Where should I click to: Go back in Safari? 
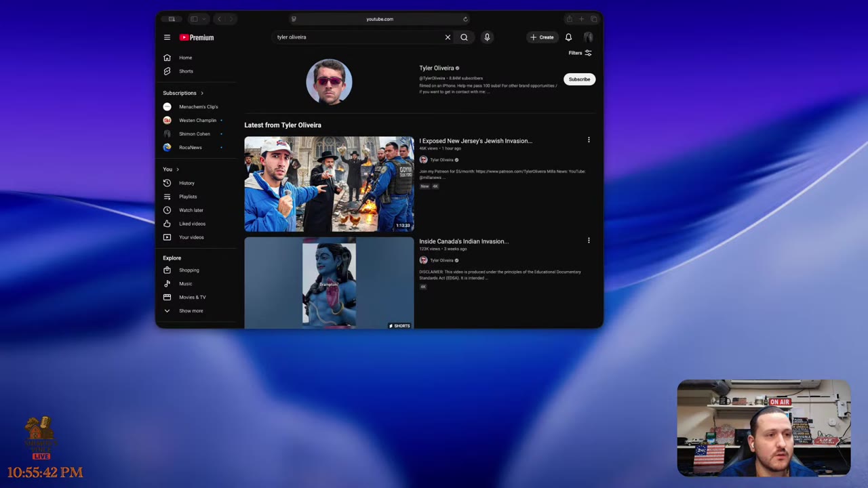[219, 19]
